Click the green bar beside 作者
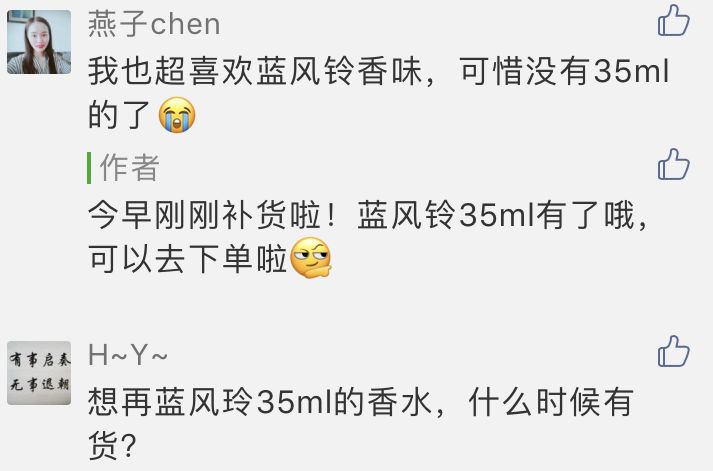 [89, 168]
